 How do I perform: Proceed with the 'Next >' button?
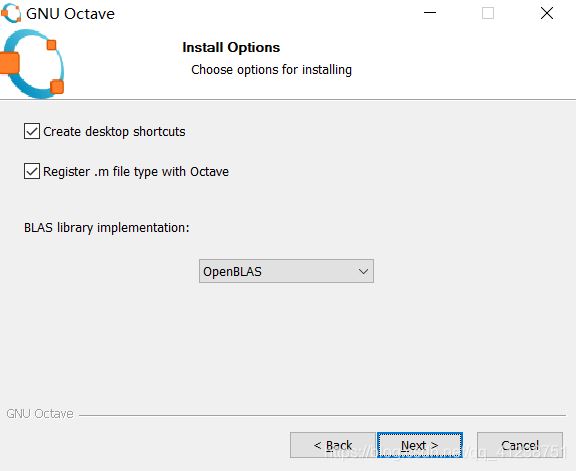420,445
